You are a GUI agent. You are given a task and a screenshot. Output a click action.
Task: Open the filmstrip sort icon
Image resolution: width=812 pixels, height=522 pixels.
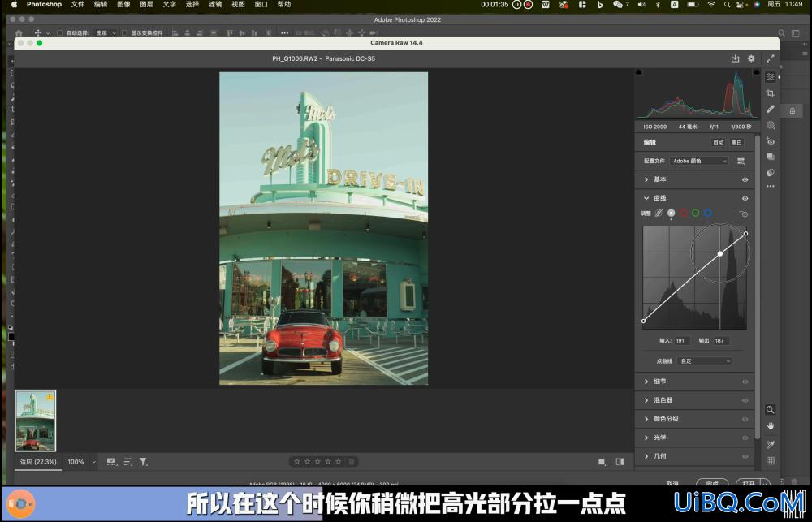pyautogui.click(x=128, y=461)
